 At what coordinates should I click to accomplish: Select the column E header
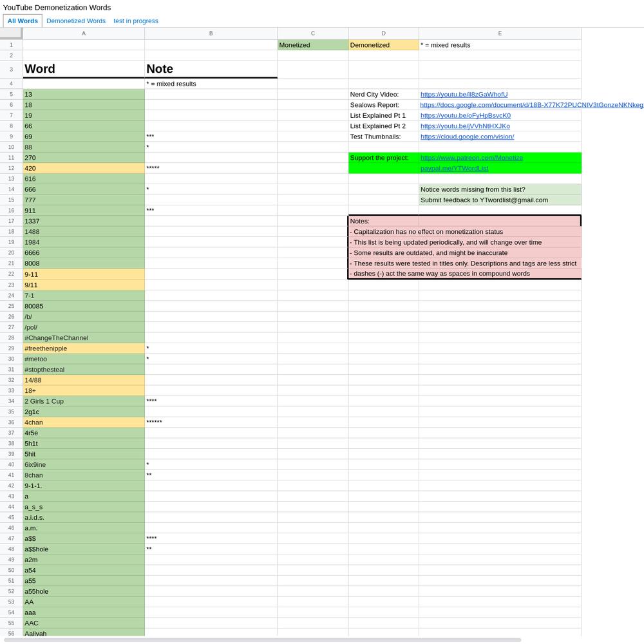pyautogui.click(x=500, y=33)
